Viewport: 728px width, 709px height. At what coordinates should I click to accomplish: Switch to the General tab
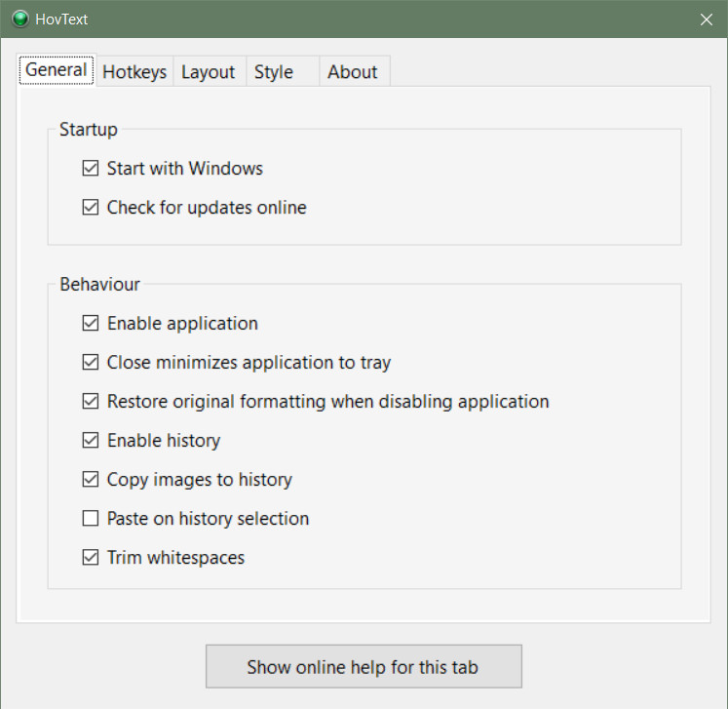click(x=57, y=70)
